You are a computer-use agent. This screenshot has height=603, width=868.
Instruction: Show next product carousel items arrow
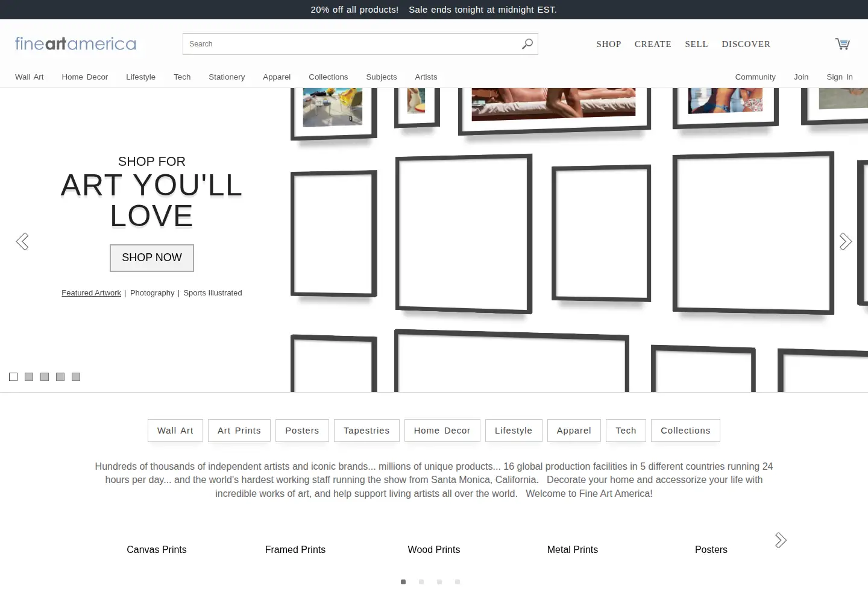point(781,540)
